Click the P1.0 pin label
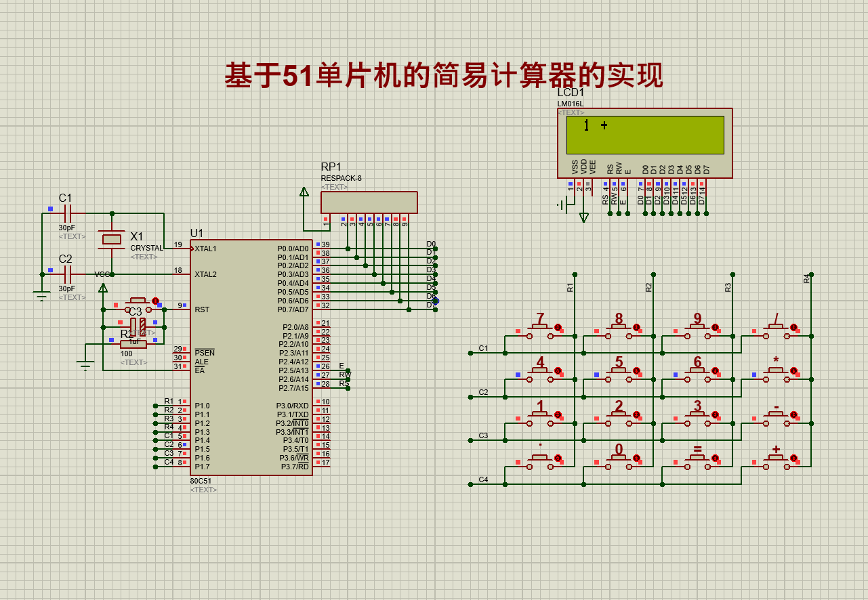The width and height of the screenshot is (868, 600). (202, 406)
